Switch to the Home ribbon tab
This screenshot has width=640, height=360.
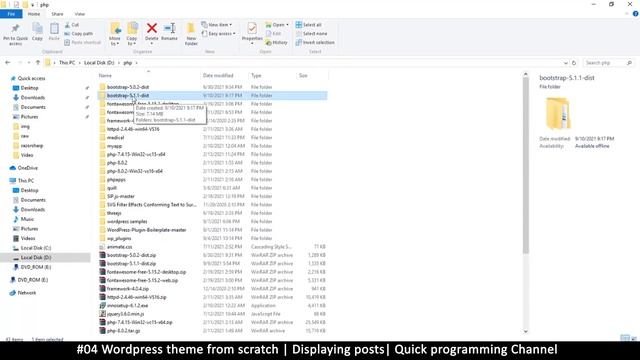tap(34, 14)
